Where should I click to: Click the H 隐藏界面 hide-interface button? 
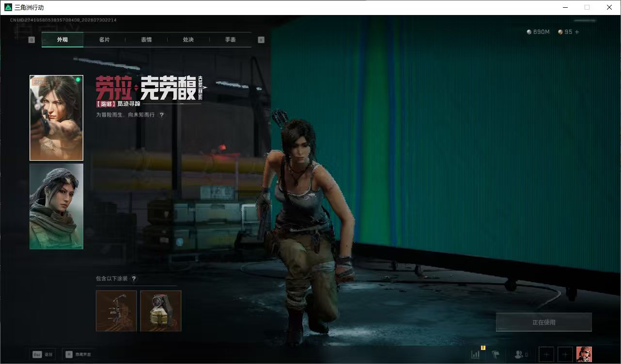click(79, 354)
